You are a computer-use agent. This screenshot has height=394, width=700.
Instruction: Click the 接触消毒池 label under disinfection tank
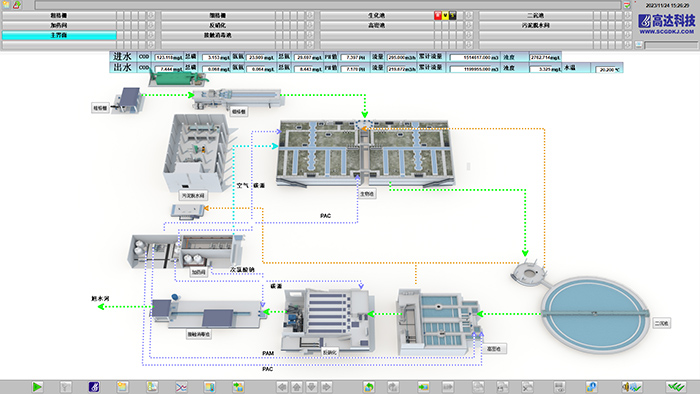pyautogui.click(x=199, y=334)
